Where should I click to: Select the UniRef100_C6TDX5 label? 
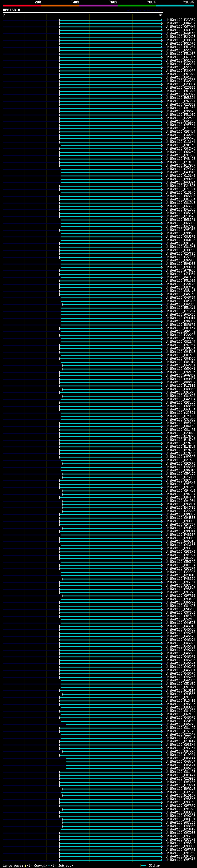click(180, 57)
